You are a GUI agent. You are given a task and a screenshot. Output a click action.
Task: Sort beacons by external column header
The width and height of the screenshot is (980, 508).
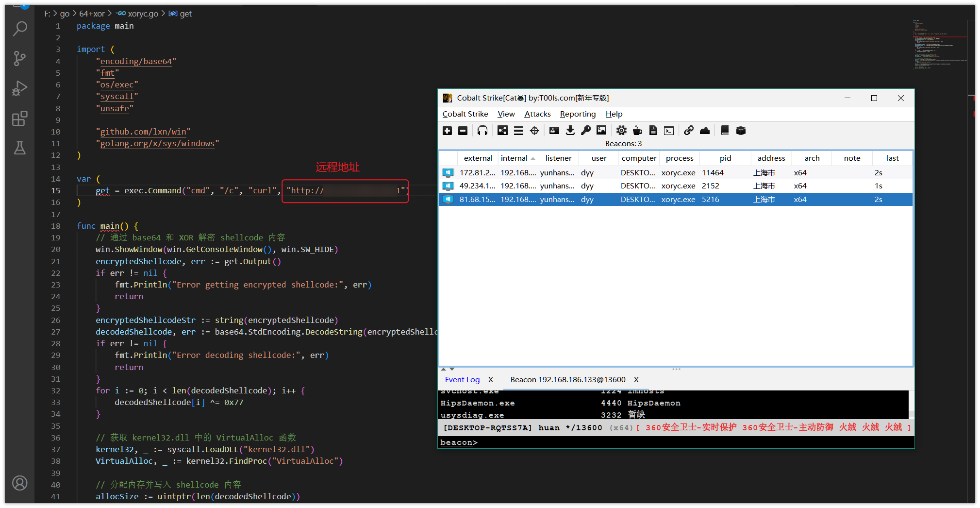pos(478,158)
